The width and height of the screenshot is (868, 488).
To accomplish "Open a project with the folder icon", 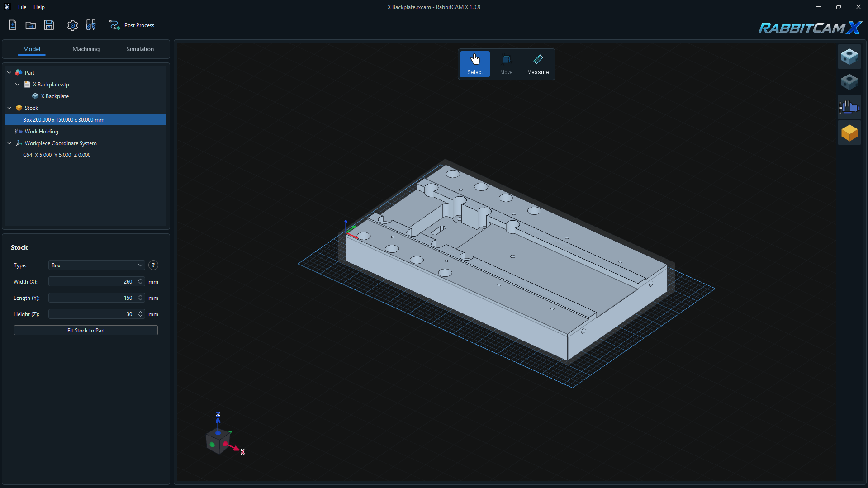I will coord(31,25).
